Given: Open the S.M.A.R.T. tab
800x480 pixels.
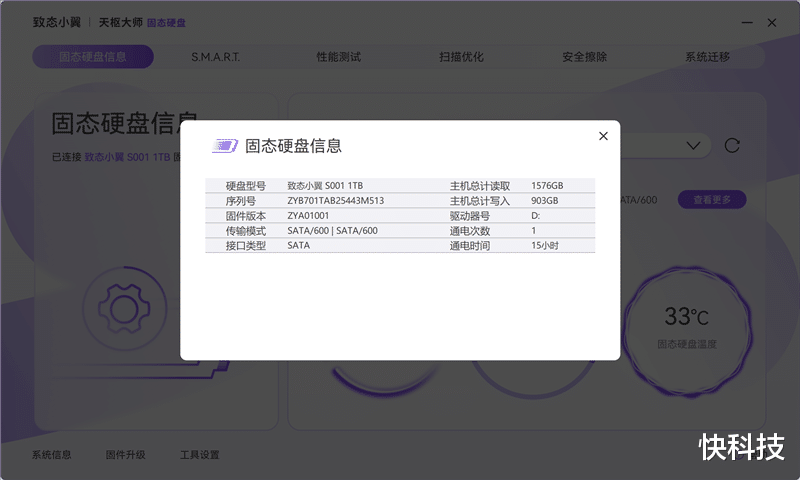Looking at the screenshot, I should (215, 57).
